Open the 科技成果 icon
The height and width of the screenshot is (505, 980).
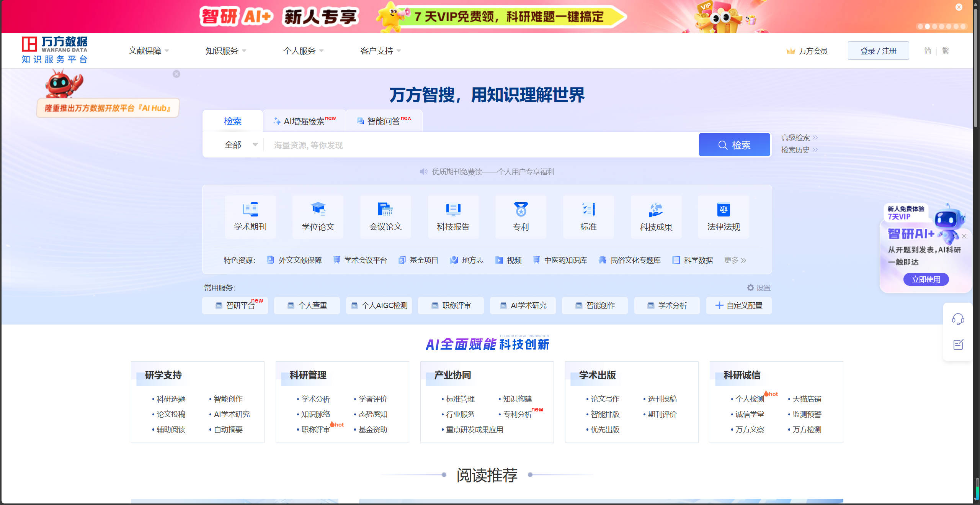click(x=656, y=209)
